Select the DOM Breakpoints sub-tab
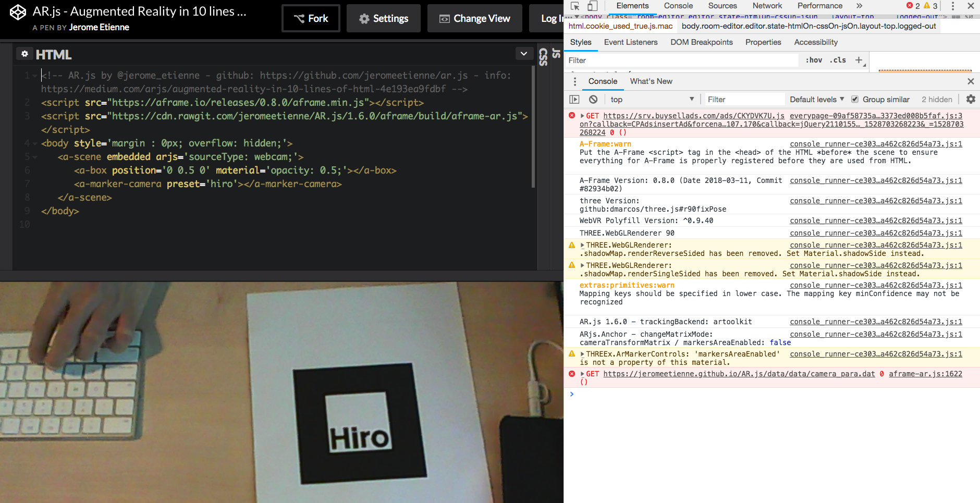Screen dimensions: 980x503 (702, 42)
